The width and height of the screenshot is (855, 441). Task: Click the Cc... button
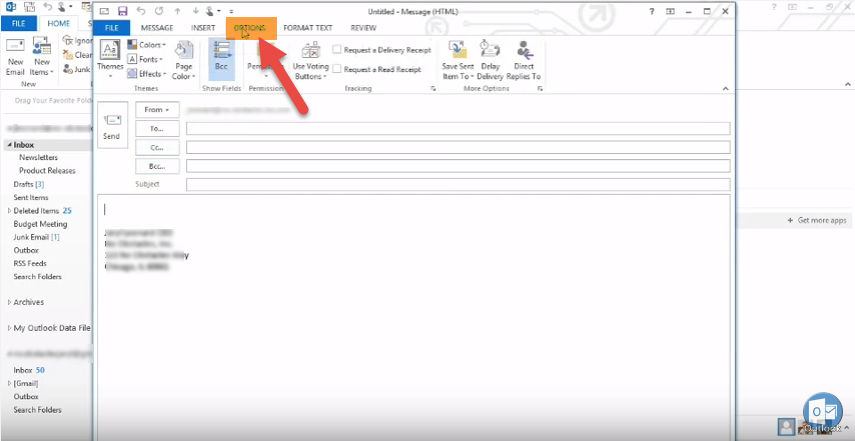[x=157, y=147]
